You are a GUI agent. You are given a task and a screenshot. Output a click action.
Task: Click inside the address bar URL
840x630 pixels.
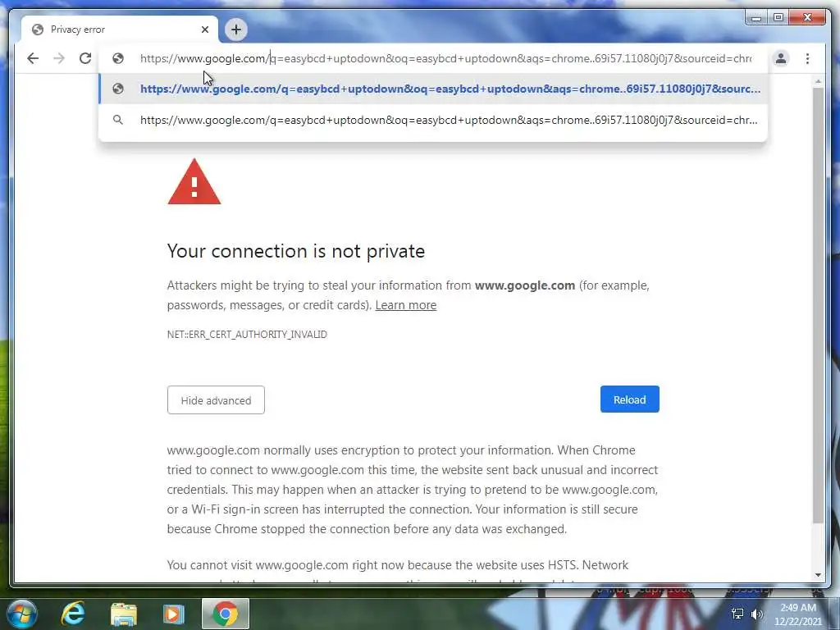click(x=445, y=58)
